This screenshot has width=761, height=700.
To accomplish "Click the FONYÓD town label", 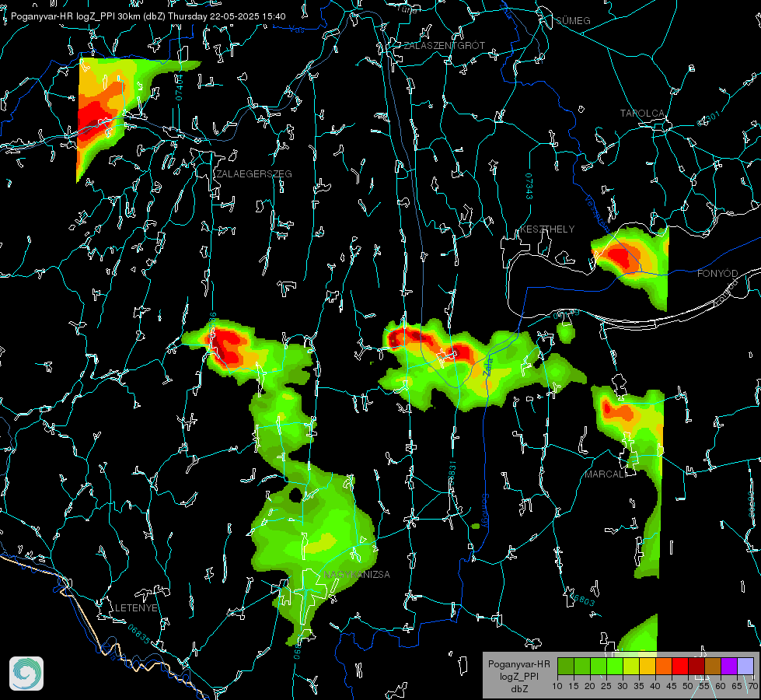I will point(717,274).
